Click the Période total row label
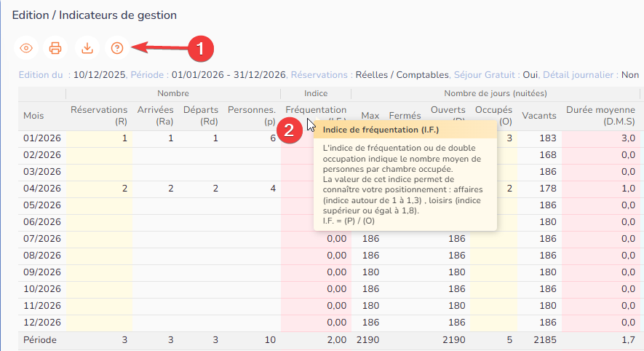644x351 pixels. [x=39, y=340]
